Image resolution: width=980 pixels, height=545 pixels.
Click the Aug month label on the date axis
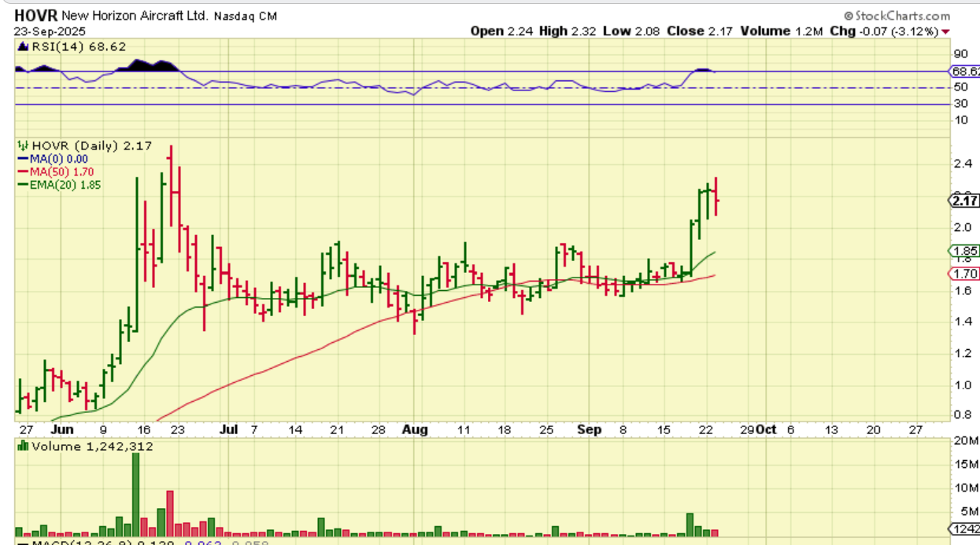(415, 429)
